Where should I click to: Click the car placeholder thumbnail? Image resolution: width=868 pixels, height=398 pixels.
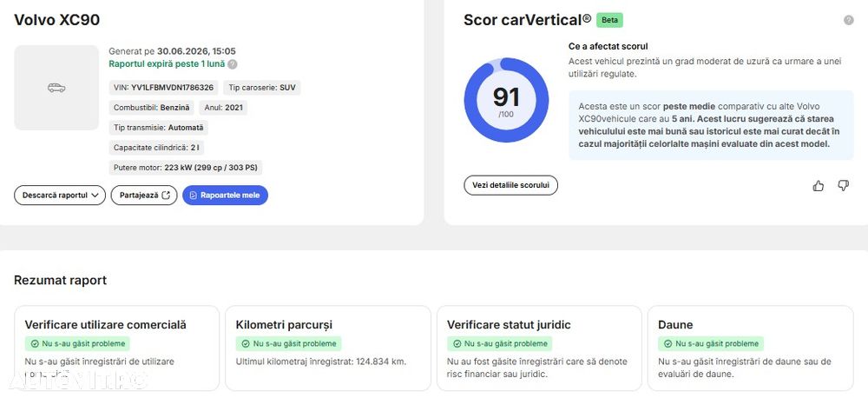(56, 88)
